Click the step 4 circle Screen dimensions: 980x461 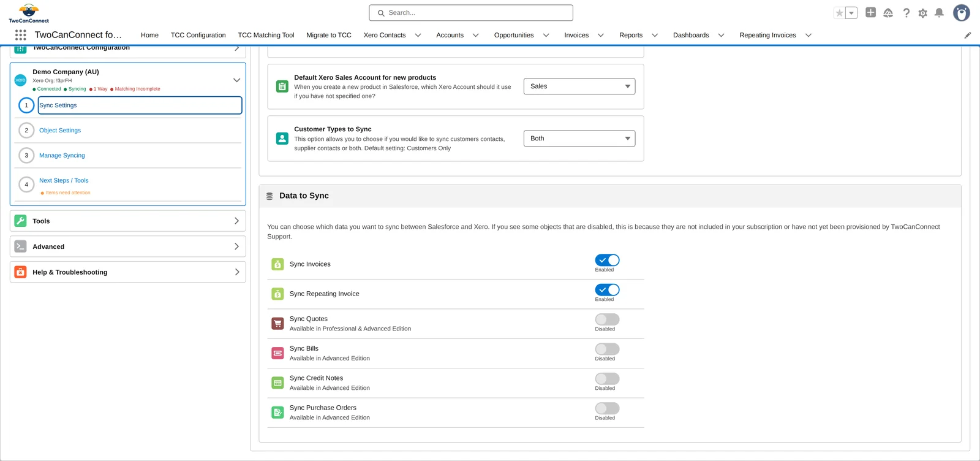pyautogui.click(x=26, y=185)
